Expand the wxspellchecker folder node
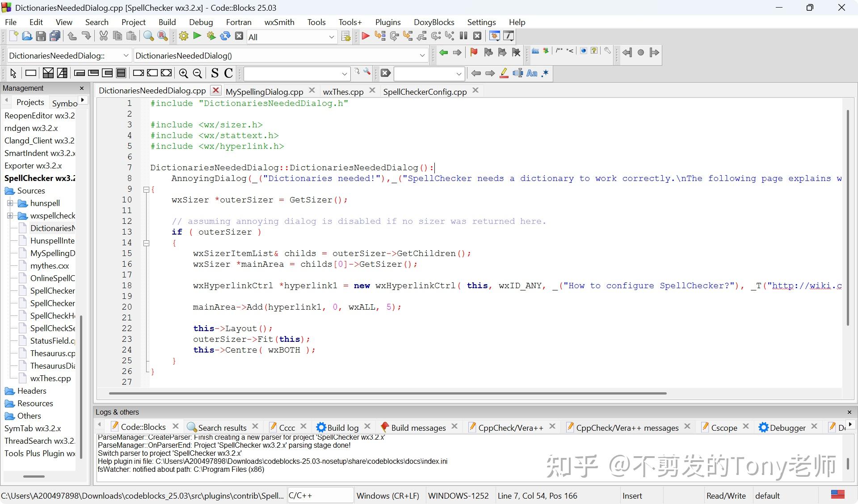Image resolution: width=858 pixels, height=504 pixels. coord(10,216)
